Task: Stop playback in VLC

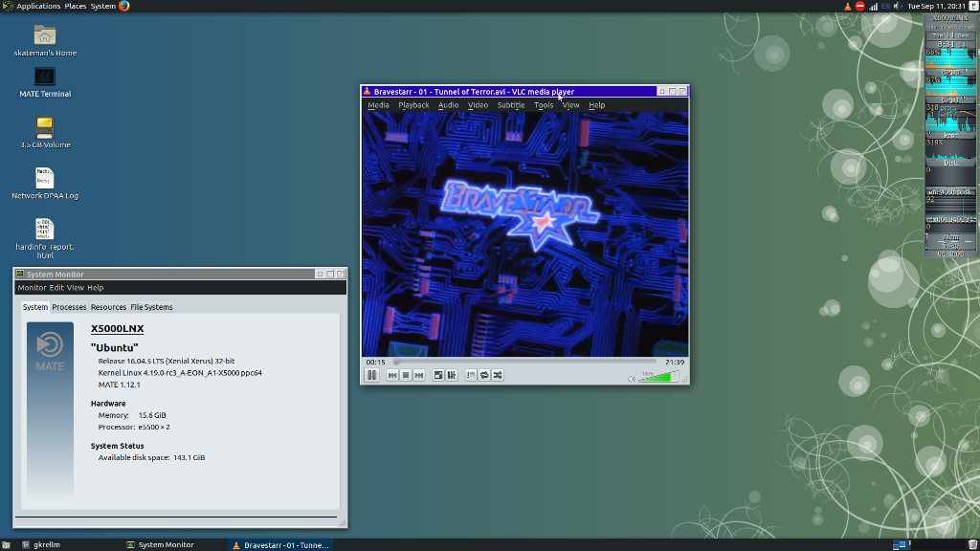Action: click(406, 375)
